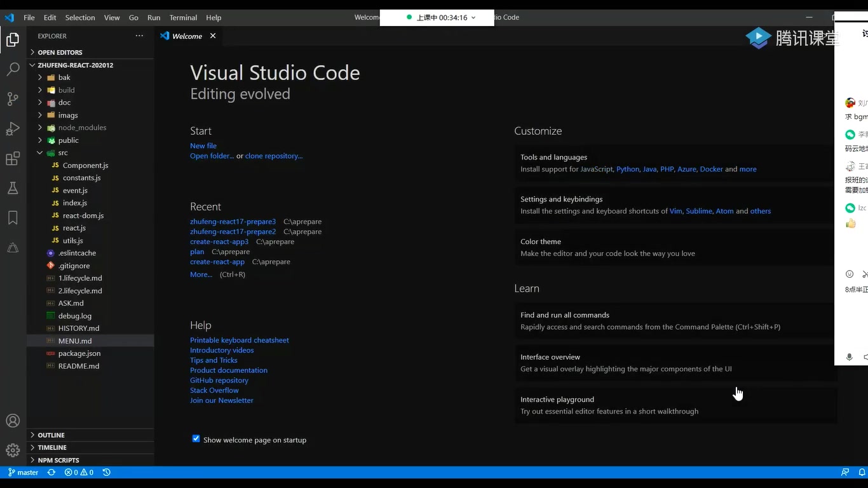Image resolution: width=868 pixels, height=488 pixels.
Task: Click the More... recent link
Action: (201, 274)
